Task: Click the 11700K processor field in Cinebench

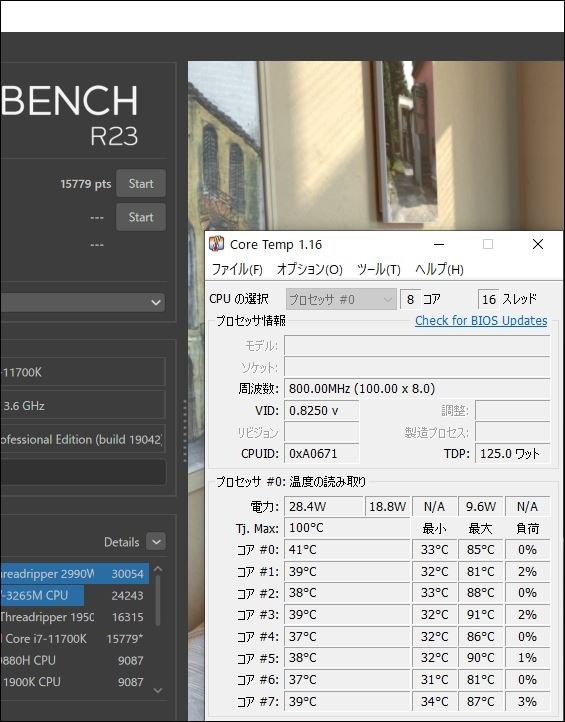Action: [82, 372]
